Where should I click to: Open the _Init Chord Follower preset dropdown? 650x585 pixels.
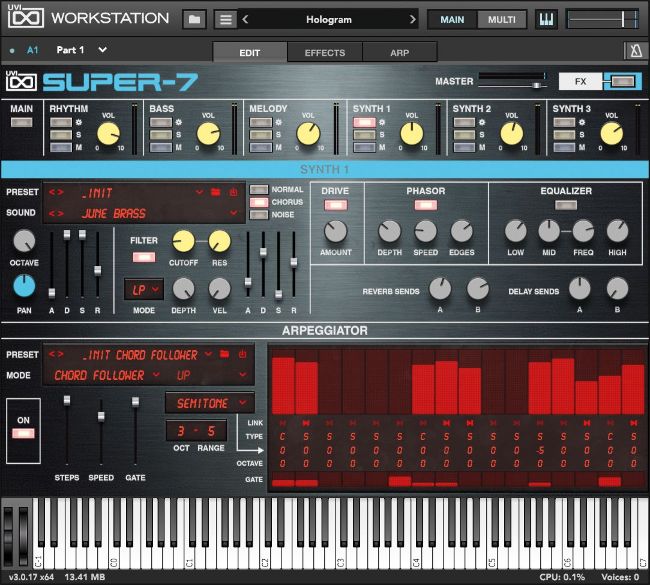pyautogui.click(x=209, y=354)
